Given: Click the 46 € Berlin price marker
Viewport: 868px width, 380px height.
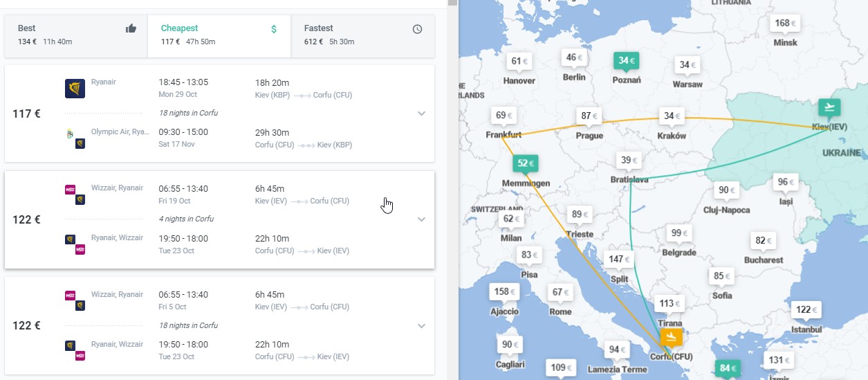Looking at the screenshot, I should point(574,57).
